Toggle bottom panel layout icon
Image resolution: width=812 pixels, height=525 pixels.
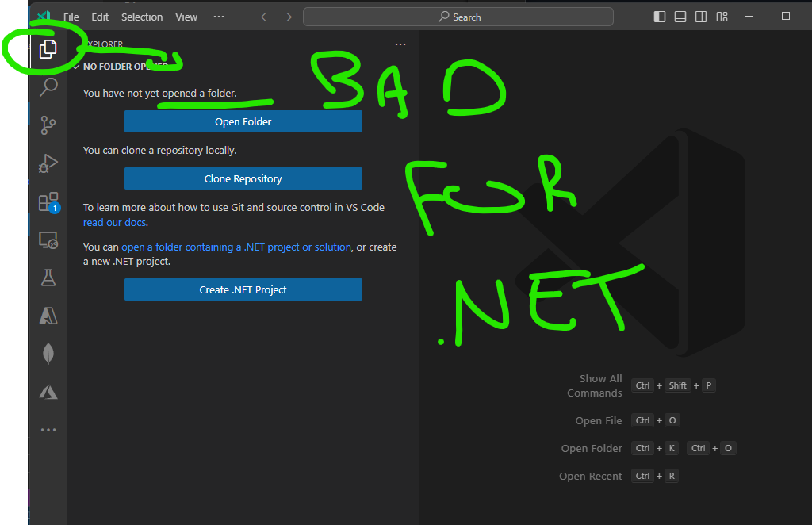click(x=680, y=17)
